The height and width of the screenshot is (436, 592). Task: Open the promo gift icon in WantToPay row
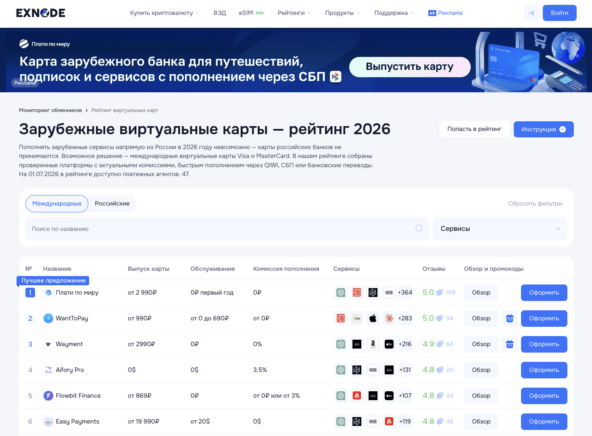click(x=510, y=318)
